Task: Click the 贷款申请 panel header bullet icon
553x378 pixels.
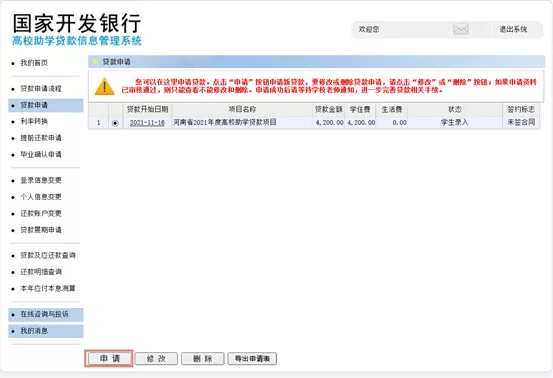Action: coord(95,62)
